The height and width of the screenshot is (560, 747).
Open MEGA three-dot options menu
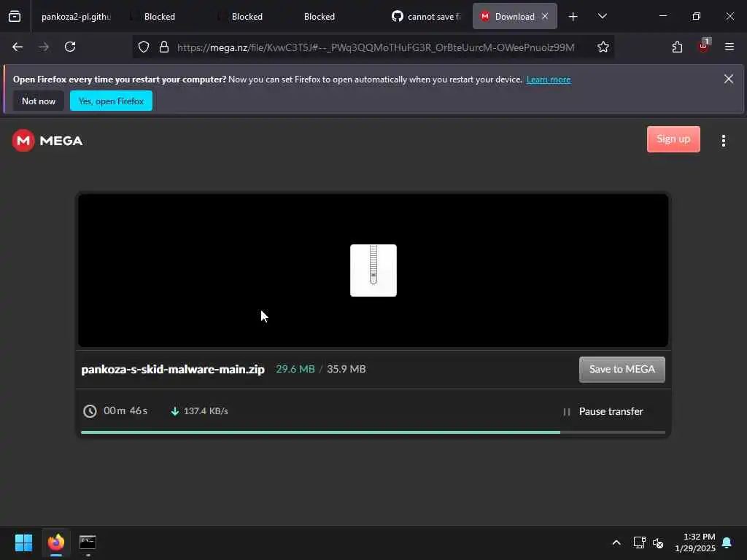[723, 141]
